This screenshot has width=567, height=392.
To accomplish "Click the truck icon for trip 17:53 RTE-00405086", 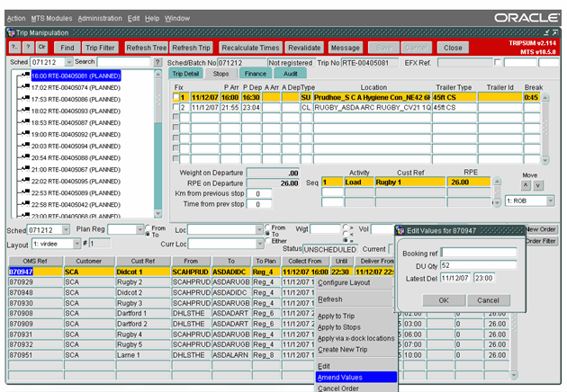I will pos(25,99).
